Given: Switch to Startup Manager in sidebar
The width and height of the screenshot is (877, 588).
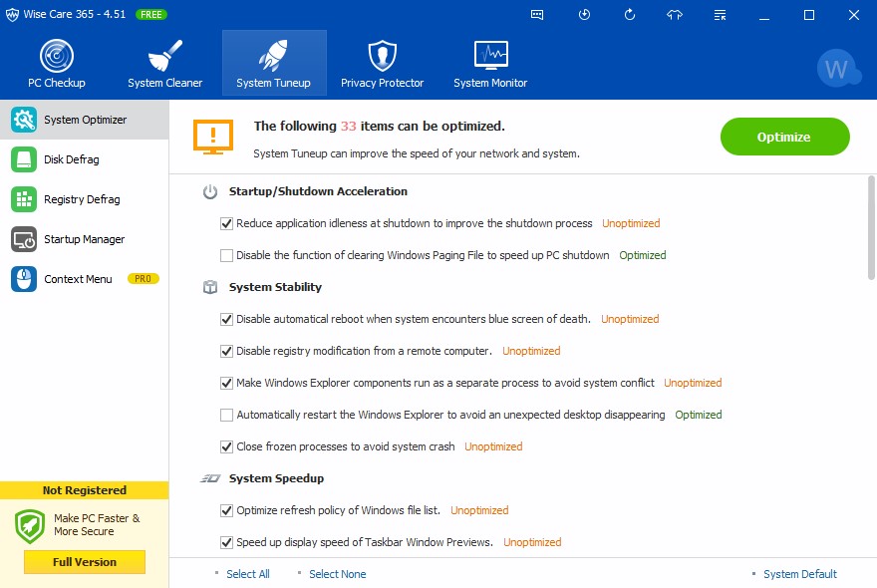Looking at the screenshot, I should click(84, 239).
